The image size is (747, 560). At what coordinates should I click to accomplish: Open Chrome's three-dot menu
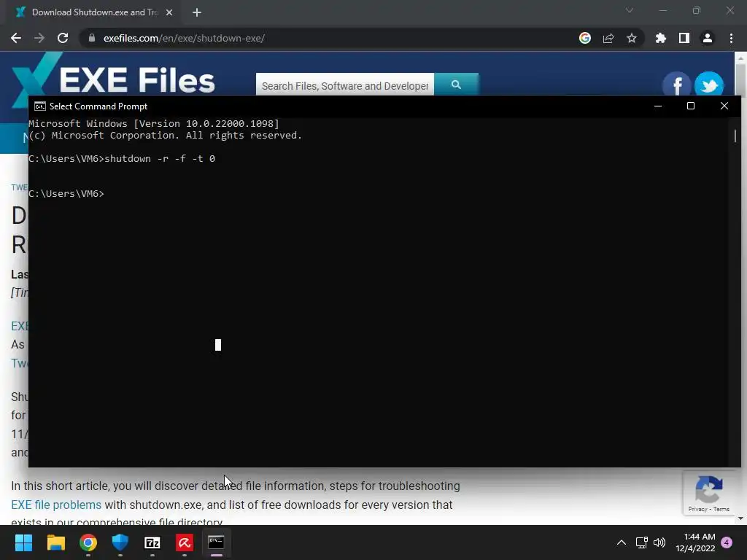[731, 38]
